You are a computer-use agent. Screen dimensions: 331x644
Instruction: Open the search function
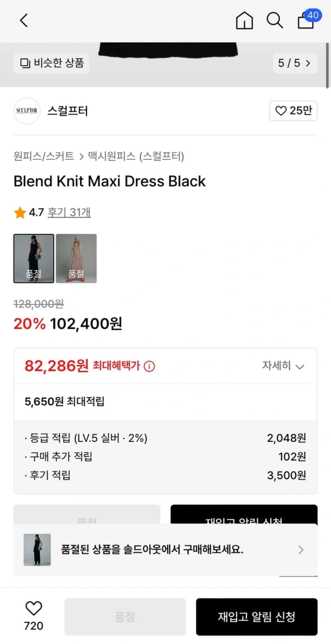pos(275,20)
